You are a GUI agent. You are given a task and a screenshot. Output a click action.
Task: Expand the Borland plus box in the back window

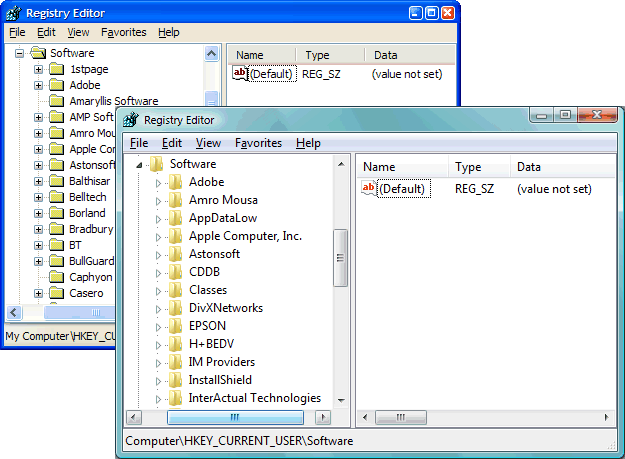pos(38,213)
